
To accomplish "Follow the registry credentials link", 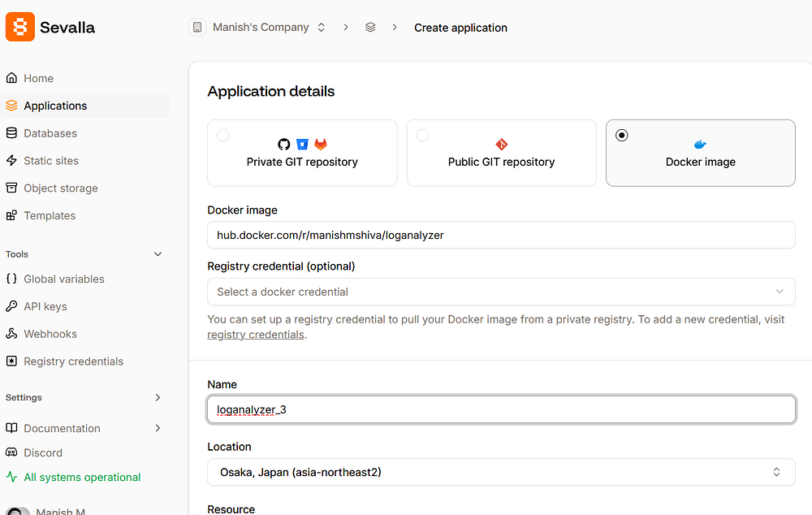I will pyautogui.click(x=255, y=334).
